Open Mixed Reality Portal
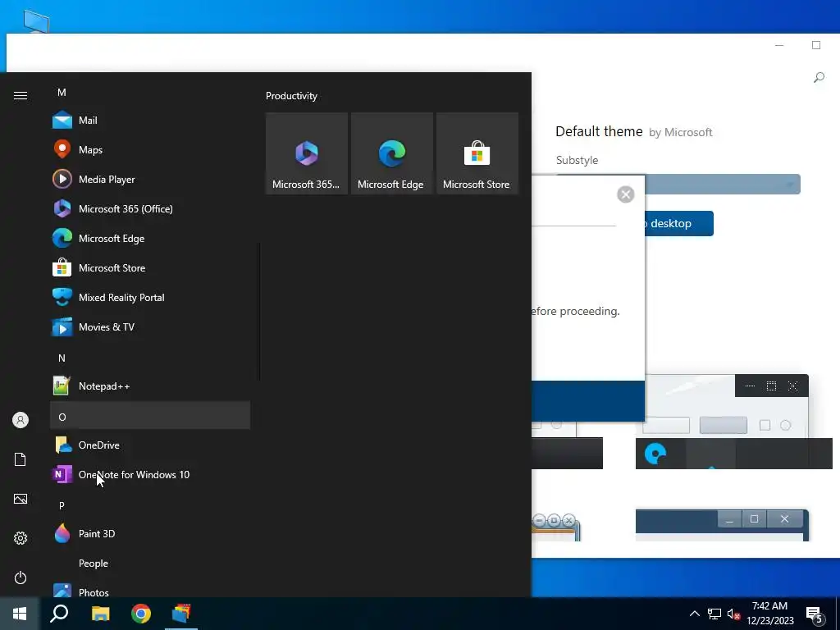 [x=150, y=297]
